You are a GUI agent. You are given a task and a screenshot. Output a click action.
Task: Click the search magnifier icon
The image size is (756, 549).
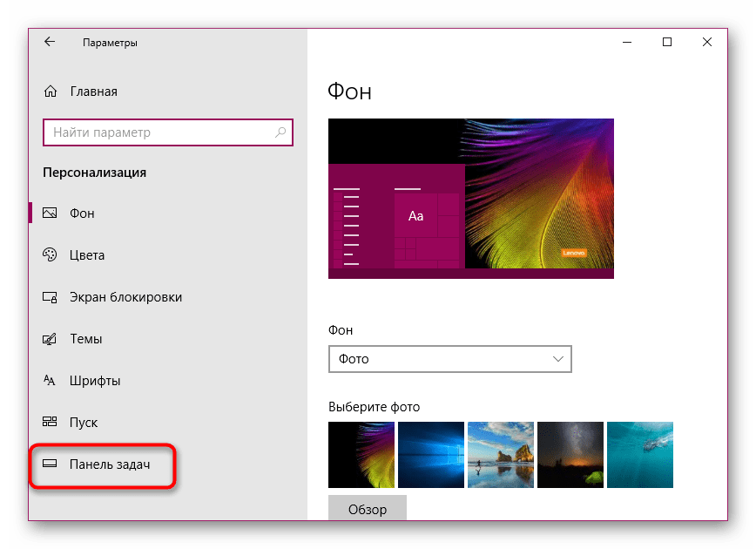coord(280,132)
